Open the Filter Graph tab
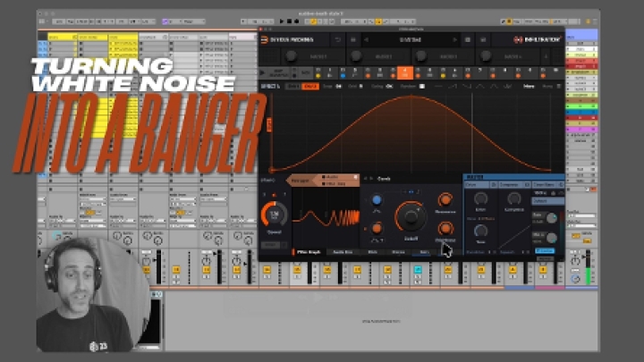The image size is (644, 362). tap(309, 252)
